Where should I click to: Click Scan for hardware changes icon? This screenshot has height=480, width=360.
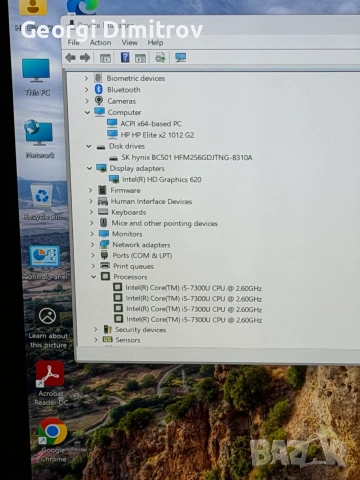pos(181,57)
